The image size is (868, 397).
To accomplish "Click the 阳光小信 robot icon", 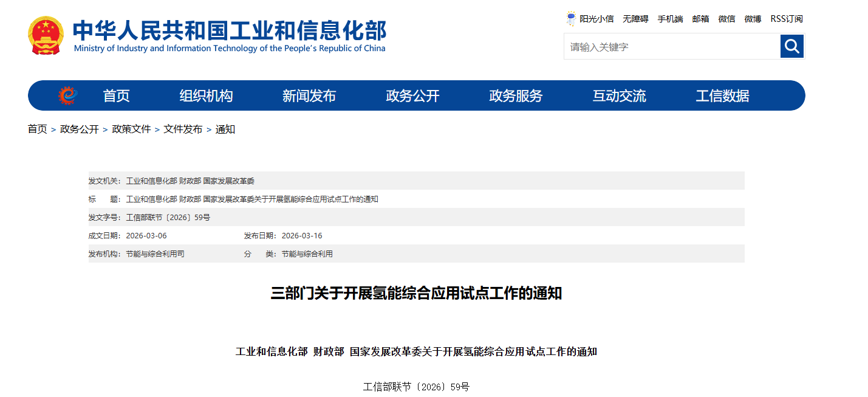I will tap(571, 19).
